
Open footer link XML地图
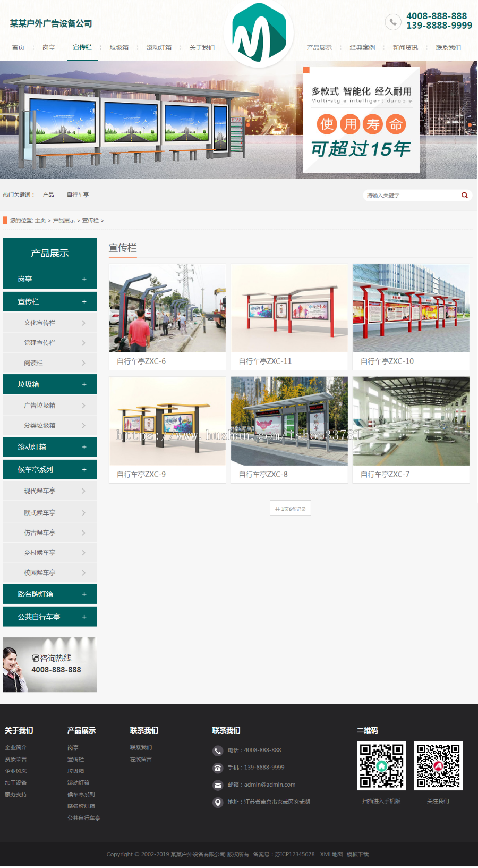coord(331,854)
